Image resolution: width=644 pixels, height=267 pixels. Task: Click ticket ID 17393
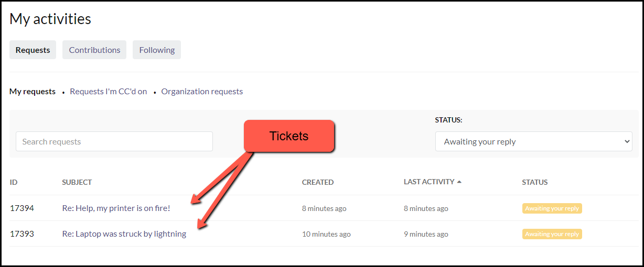point(22,233)
